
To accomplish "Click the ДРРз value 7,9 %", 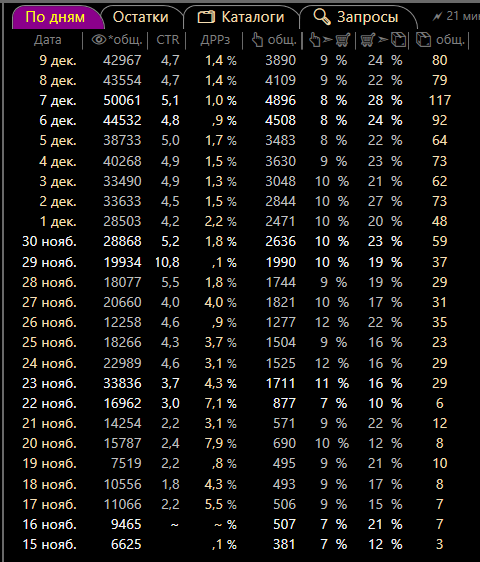I will 220,444.
